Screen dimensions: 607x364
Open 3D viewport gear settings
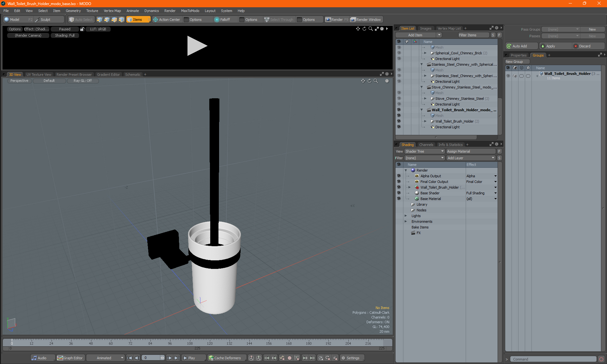tap(387, 81)
